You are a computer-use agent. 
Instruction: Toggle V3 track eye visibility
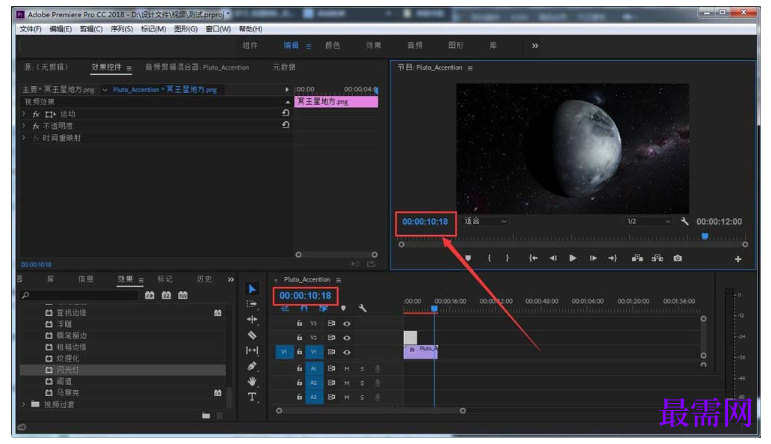click(x=347, y=324)
